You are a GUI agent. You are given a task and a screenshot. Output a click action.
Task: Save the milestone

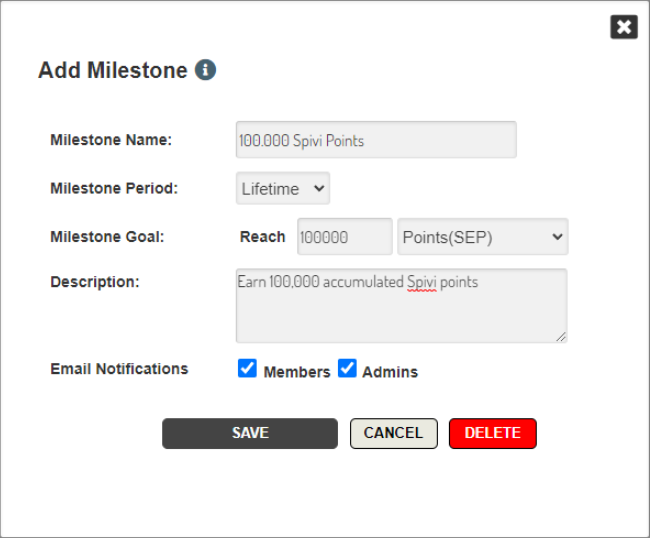250,433
